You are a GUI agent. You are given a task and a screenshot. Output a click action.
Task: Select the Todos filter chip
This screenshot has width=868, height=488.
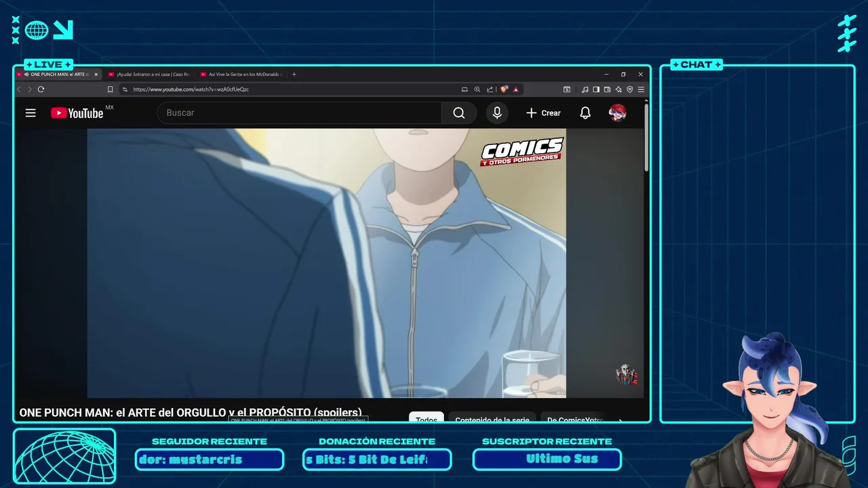(x=427, y=418)
